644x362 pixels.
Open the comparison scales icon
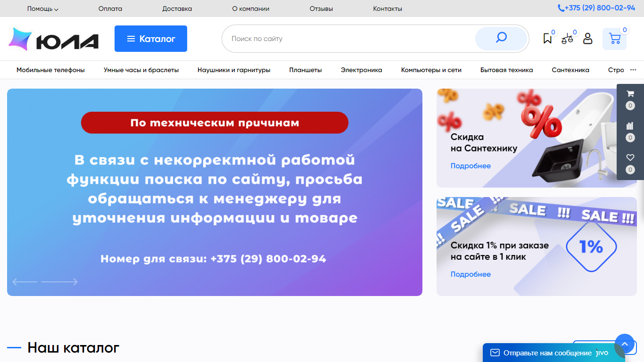[x=568, y=39]
